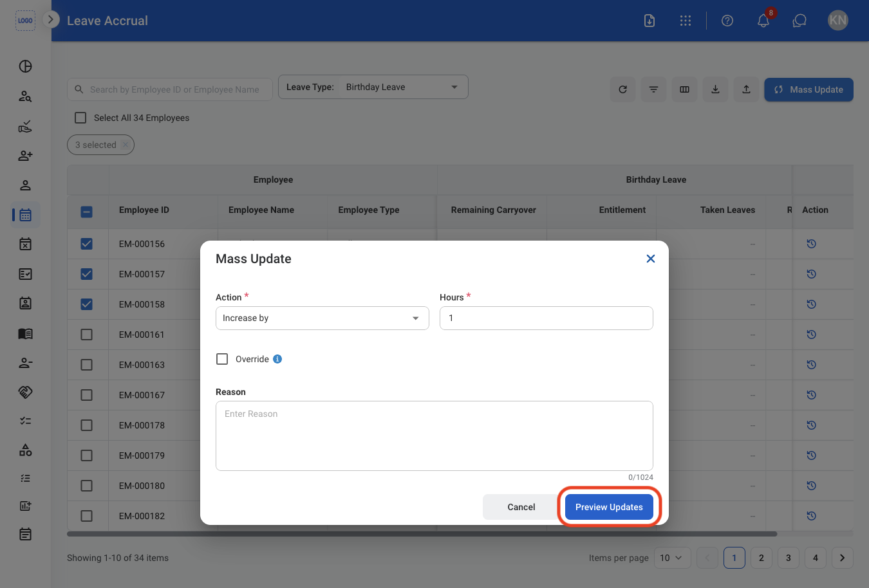This screenshot has height=588, width=869.
Task: View history for row EM-000161
Action: point(811,335)
